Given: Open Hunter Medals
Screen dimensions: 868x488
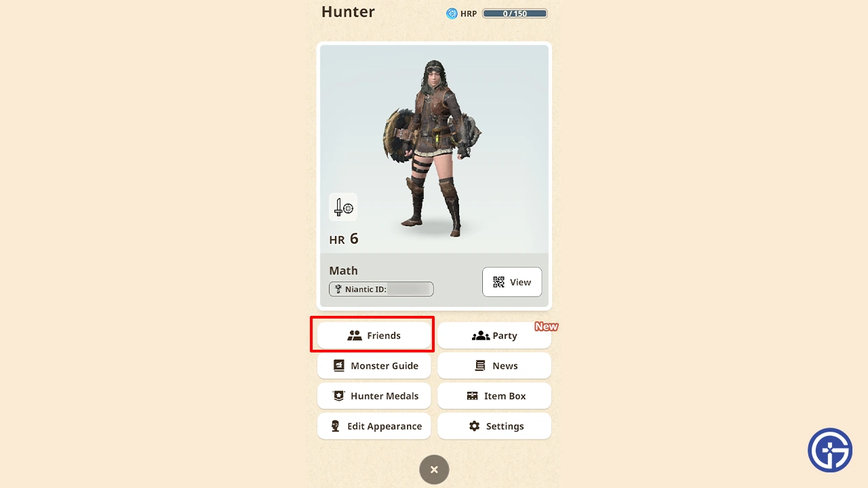Looking at the screenshot, I should tap(374, 396).
